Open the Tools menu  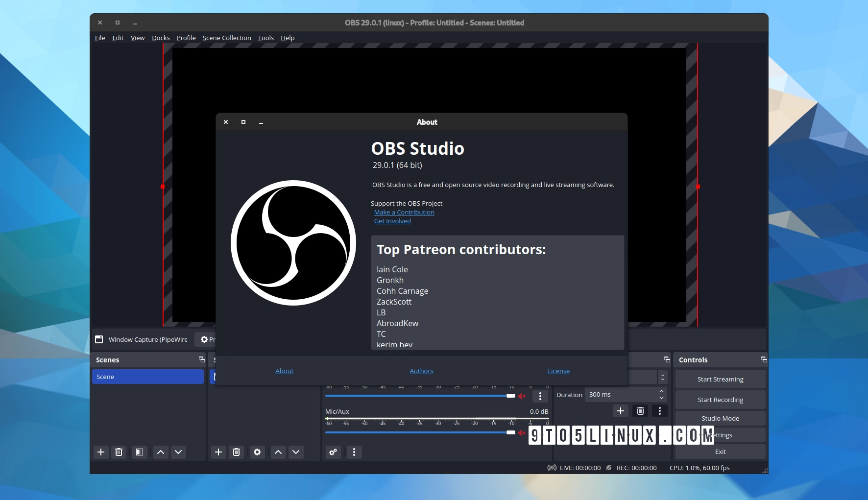point(265,38)
